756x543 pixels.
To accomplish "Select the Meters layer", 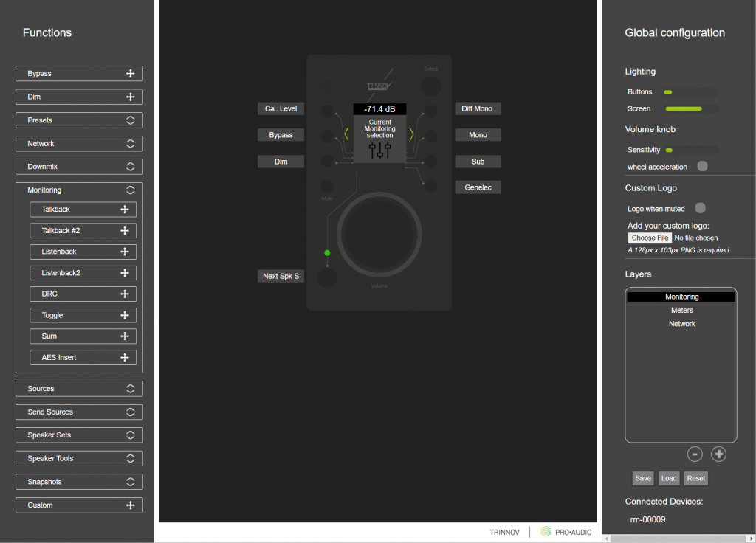I will pos(681,311).
